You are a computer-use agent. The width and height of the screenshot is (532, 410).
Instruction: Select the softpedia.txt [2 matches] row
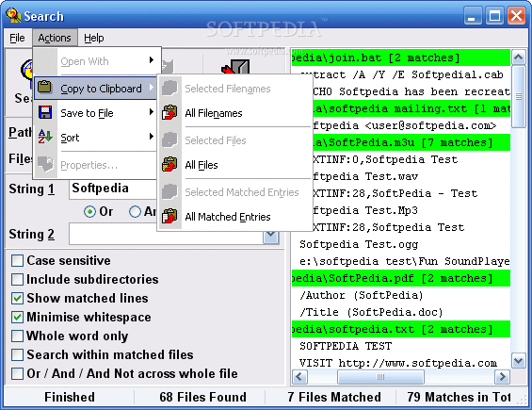pos(401,329)
